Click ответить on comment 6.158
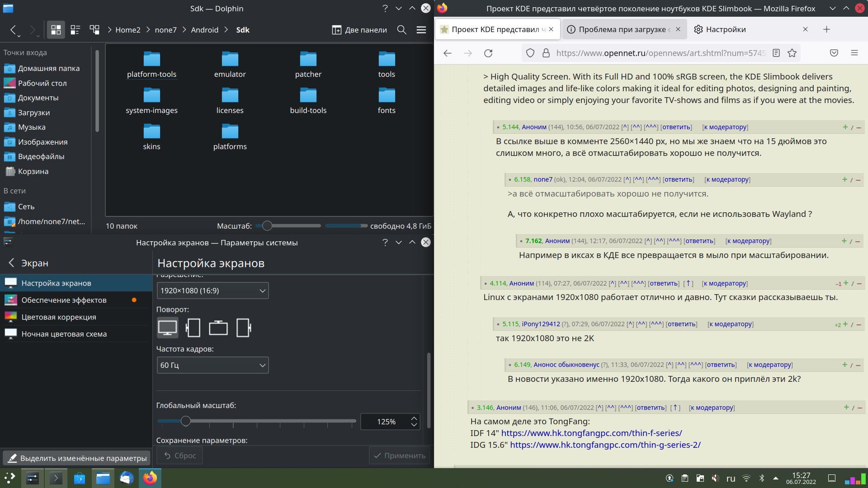 [678, 179]
